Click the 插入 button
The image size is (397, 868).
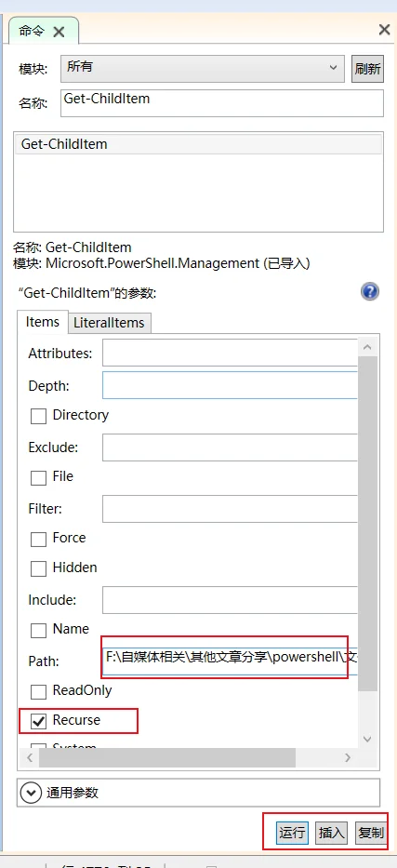331,833
